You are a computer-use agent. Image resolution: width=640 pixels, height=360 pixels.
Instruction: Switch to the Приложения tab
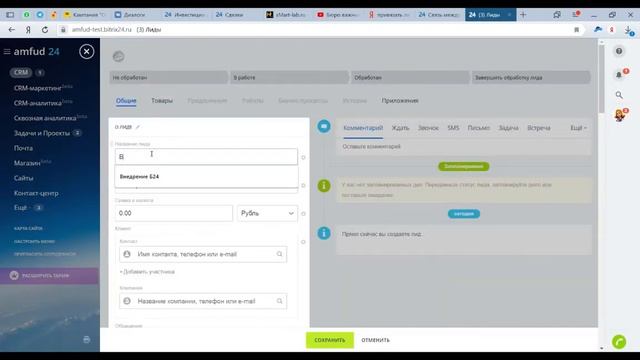(400, 101)
